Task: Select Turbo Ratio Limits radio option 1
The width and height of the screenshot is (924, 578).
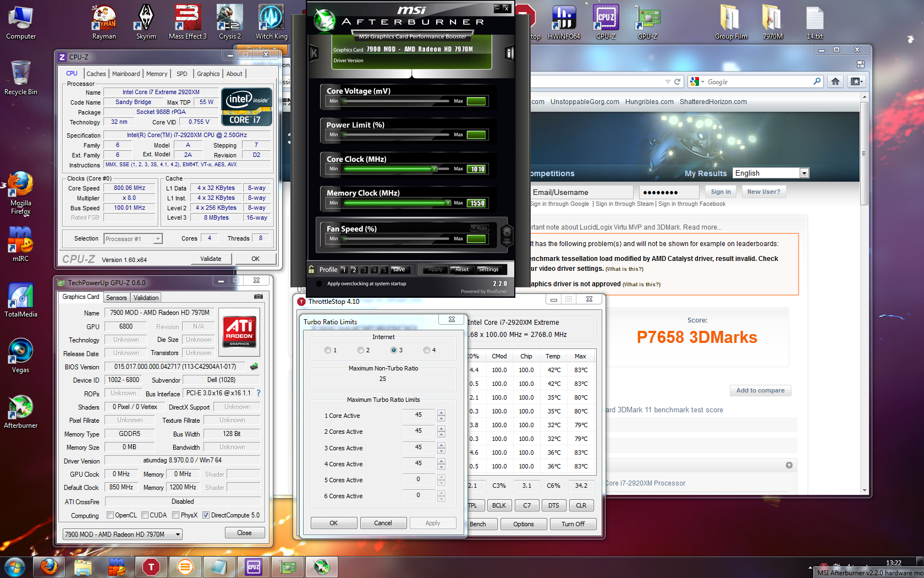Action: pos(328,350)
